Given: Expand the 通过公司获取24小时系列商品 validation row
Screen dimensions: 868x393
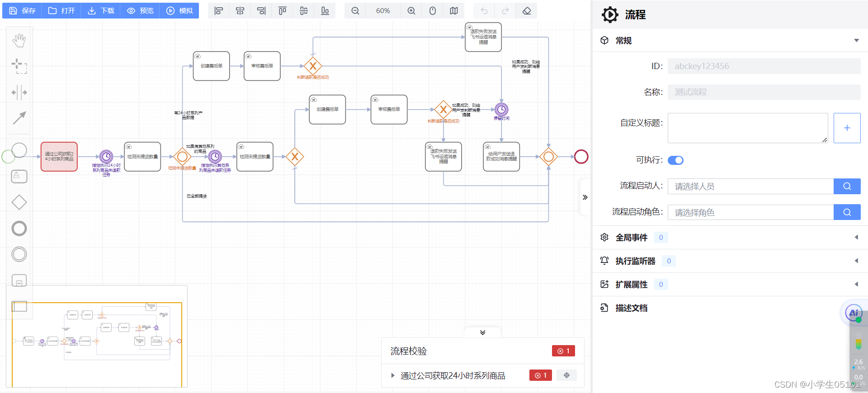Looking at the screenshot, I should (393, 375).
